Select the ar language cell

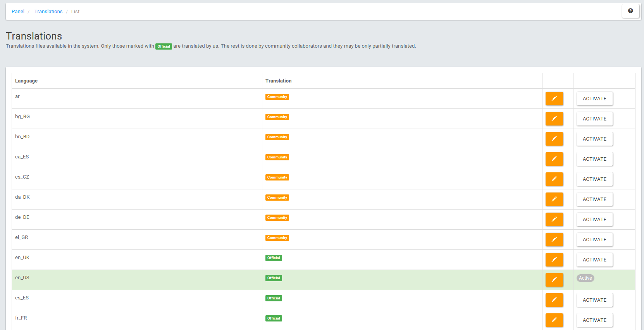137,98
